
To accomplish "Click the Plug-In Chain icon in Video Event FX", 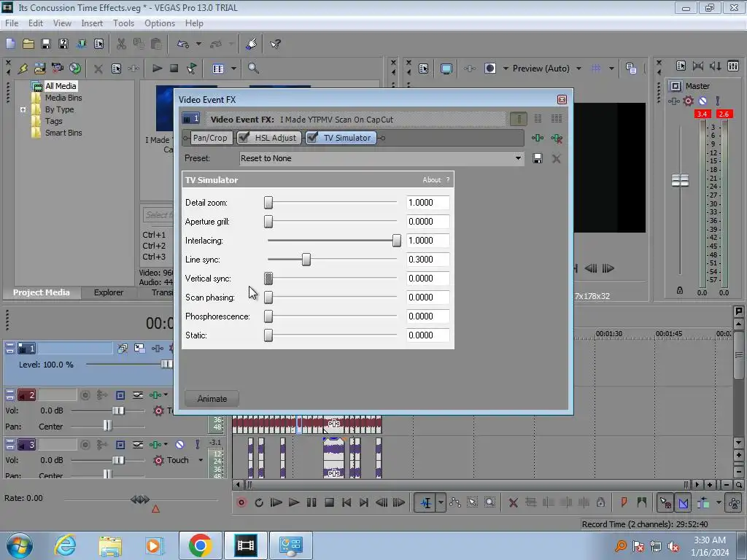I will pos(538,138).
